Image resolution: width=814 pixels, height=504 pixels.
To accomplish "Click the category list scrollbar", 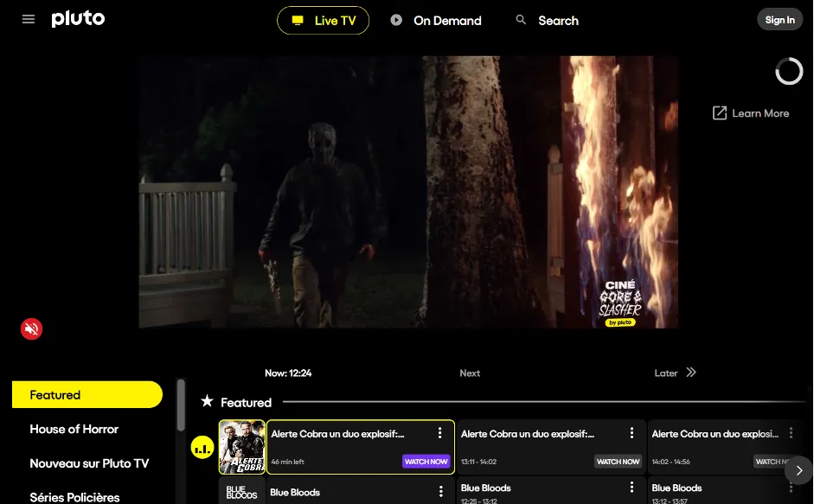I will point(181,405).
